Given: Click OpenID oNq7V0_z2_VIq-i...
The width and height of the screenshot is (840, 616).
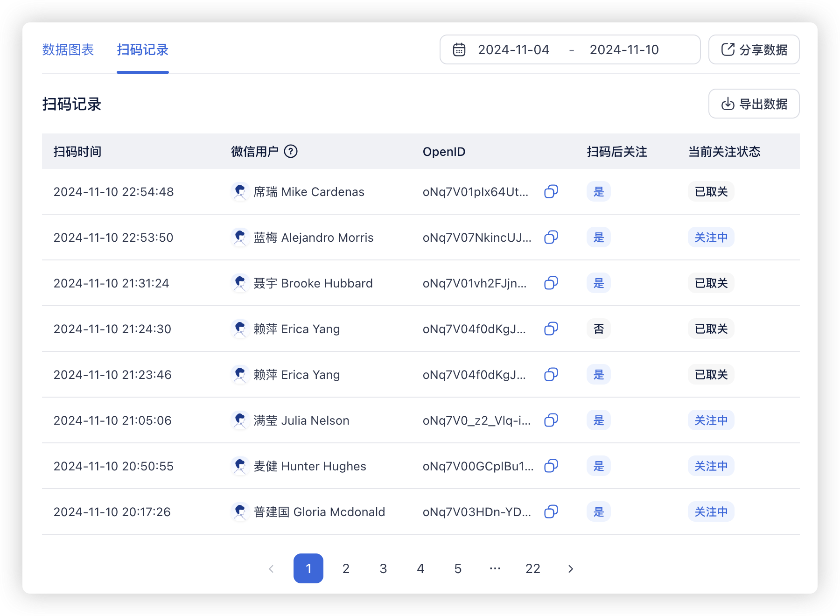Looking at the screenshot, I should coord(476,420).
